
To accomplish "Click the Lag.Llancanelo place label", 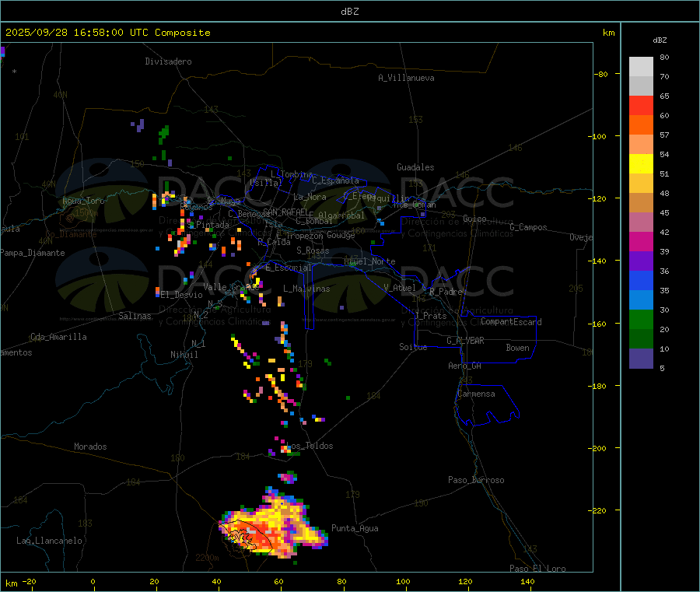I will [50, 541].
